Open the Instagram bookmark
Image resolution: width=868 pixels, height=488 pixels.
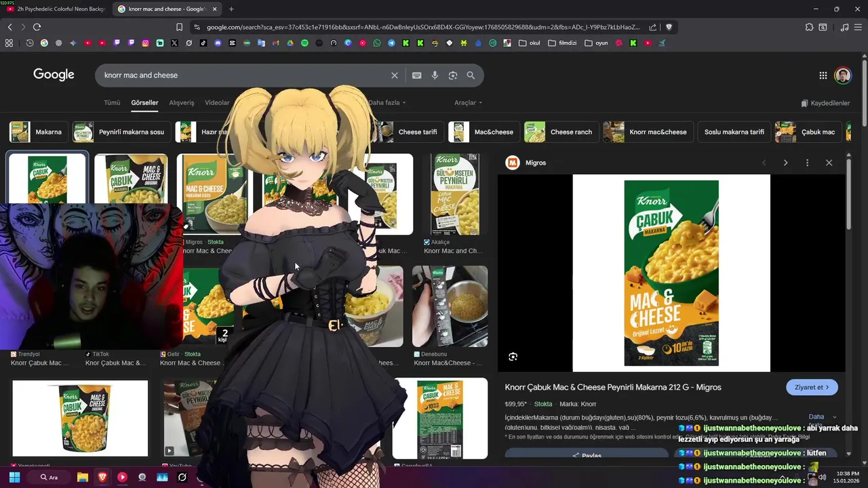click(x=145, y=43)
